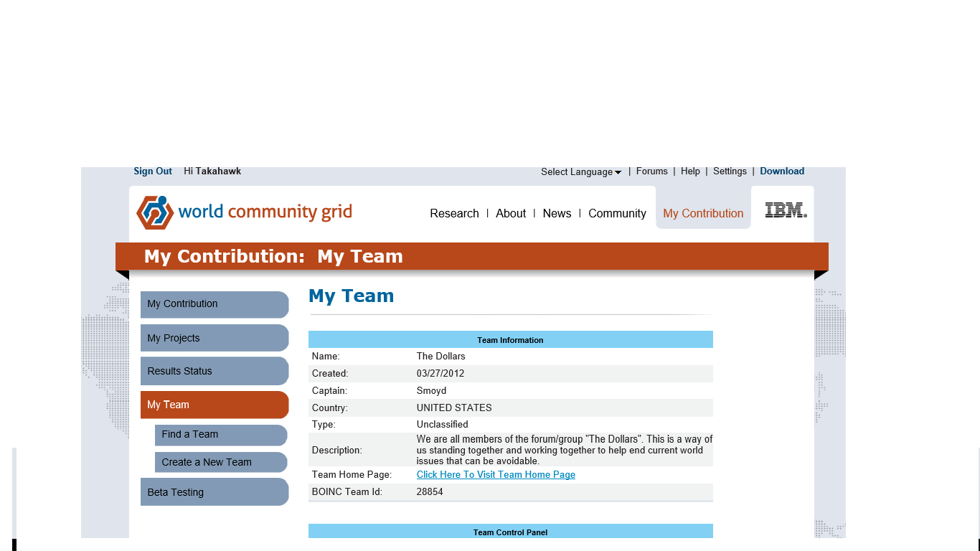The image size is (980, 551).
Task: Open the Help link
Action: click(x=690, y=171)
